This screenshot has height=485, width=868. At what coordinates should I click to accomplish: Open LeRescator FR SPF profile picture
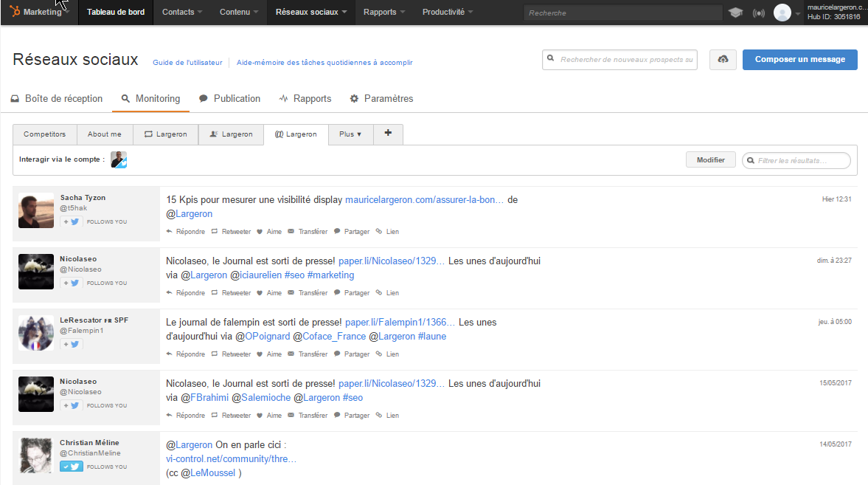click(36, 333)
